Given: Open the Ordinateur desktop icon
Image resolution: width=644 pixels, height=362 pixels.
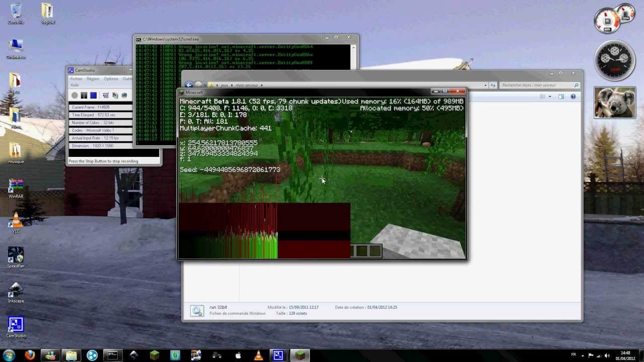Looking at the screenshot, I should [16, 49].
